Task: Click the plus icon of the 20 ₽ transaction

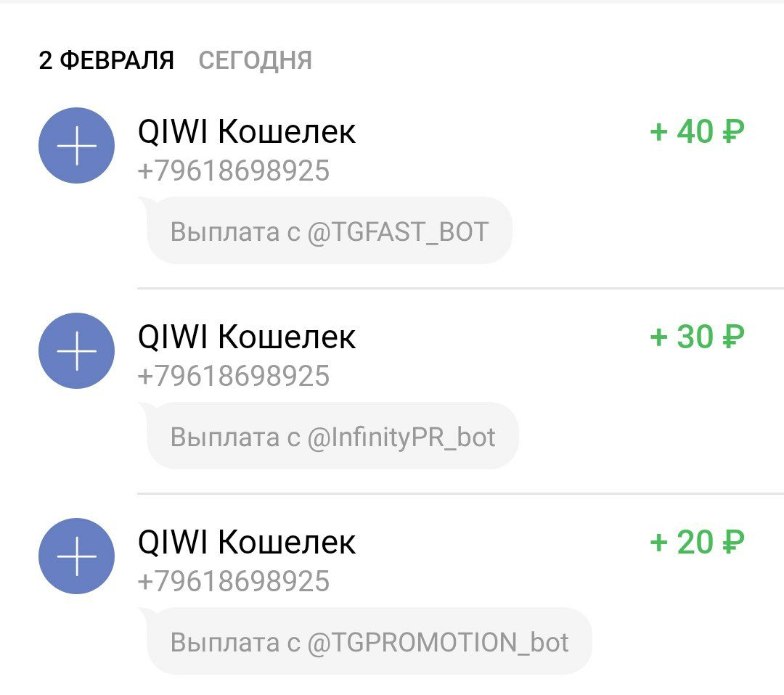Action: tap(76, 556)
